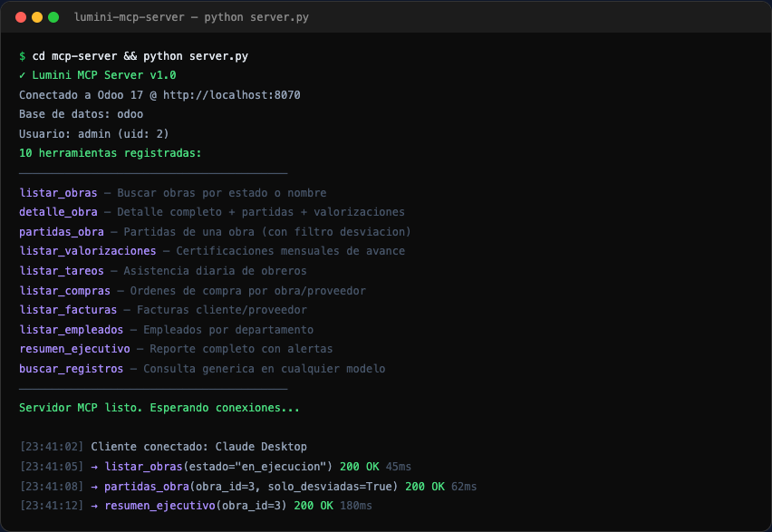
Task: Click the partidas_obra(obra_id=3, solo_desviadas=True) log call
Action: click(251, 487)
